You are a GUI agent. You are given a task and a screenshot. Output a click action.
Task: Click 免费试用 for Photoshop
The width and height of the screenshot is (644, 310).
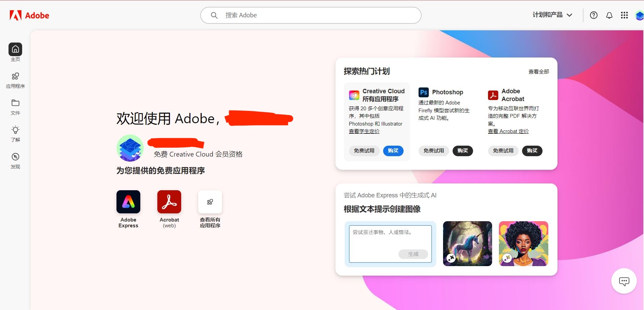(434, 151)
